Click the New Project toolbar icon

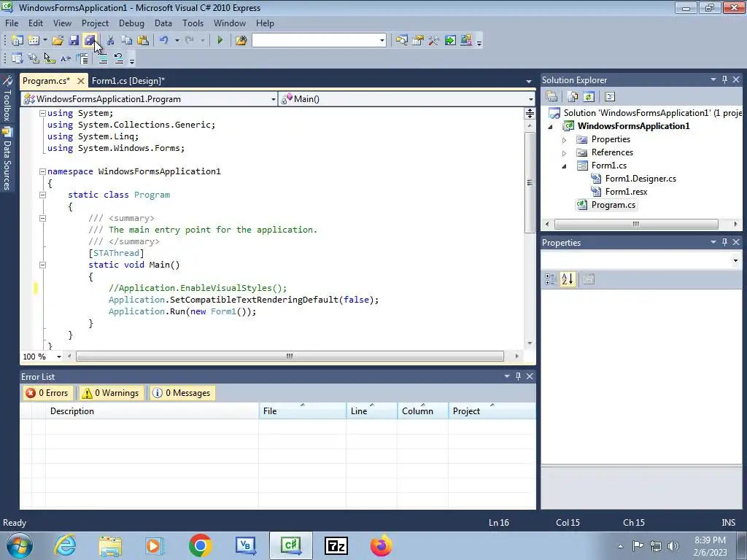[x=18, y=41]
